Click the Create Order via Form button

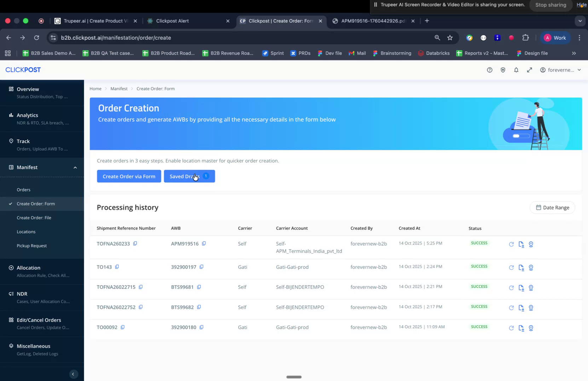(x=129, y=176)
